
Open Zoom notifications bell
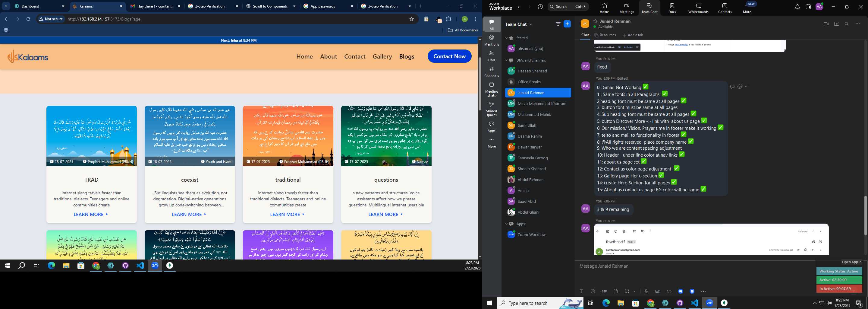coord(797,7)
